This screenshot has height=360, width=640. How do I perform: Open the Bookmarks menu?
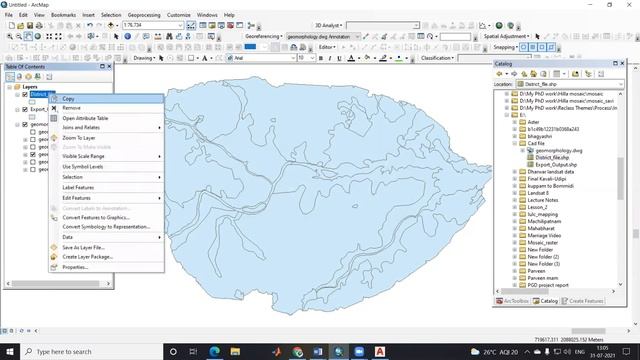point(63,15)
